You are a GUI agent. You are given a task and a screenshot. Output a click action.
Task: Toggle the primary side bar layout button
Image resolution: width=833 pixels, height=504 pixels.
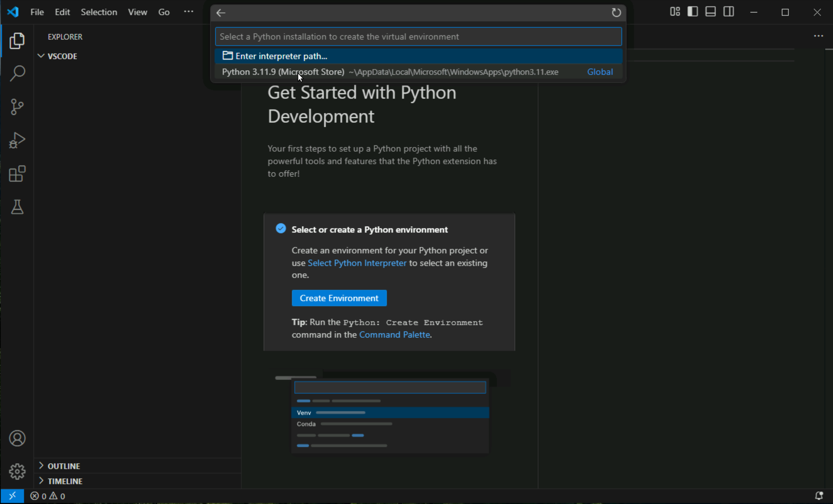click(x=692, y=12)
